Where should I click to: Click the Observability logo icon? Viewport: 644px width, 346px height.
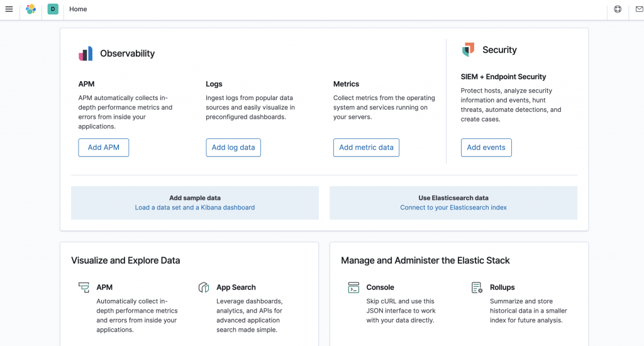86,54
